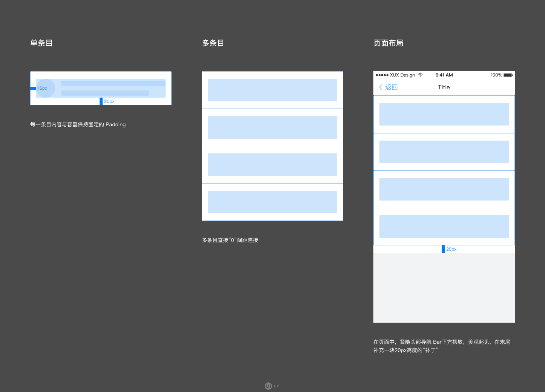Click the 多条目 heading

[x=213, y=43]
